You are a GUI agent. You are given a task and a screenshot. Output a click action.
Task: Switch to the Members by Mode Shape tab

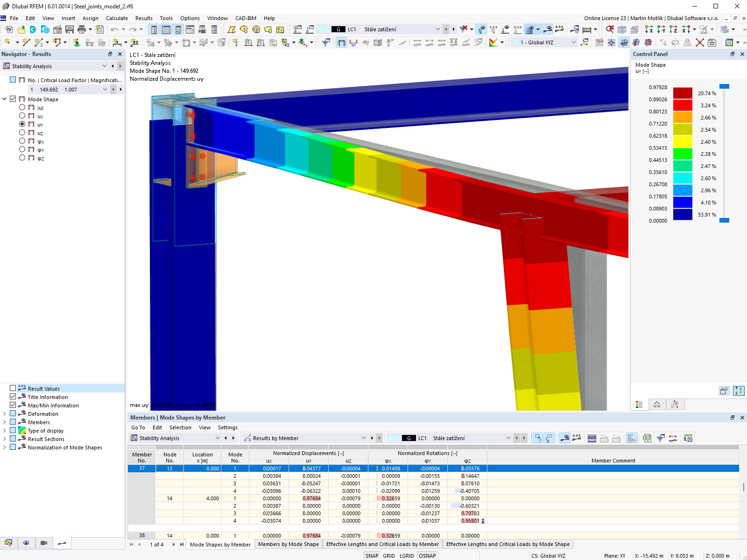(x=289, y=544)
